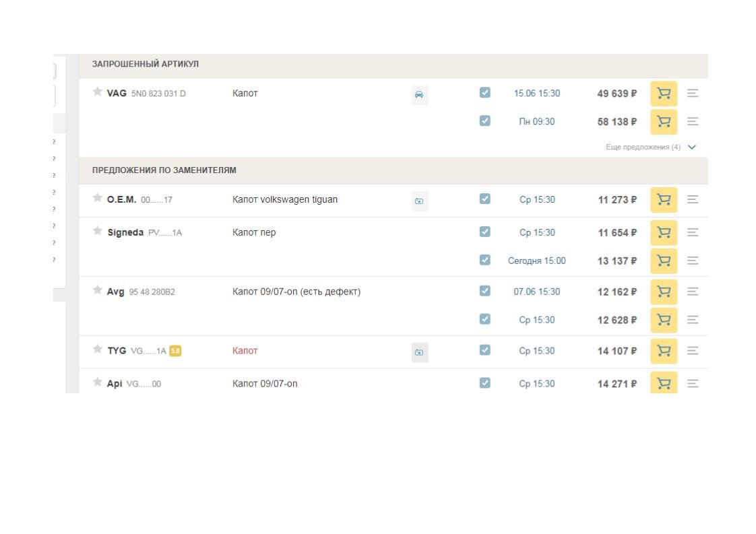Toggle checkbox for 15.06 15:30 delivery
The image size is (756, 534).
[x=485, y=92]
